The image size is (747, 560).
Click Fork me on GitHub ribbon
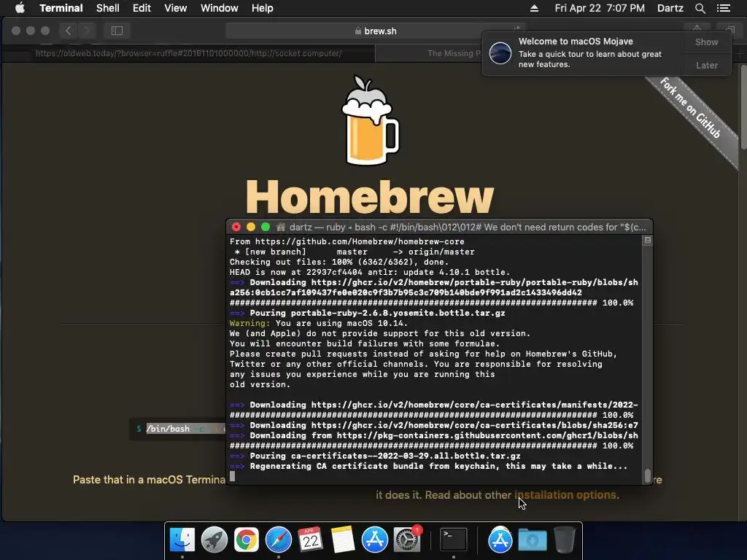point(690,108)
